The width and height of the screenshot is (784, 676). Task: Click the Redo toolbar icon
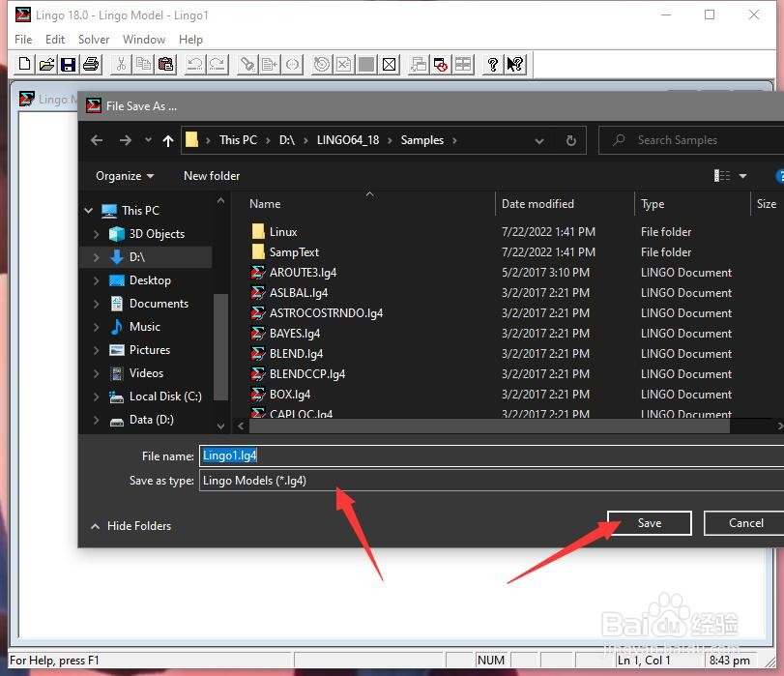pos(218,64)
